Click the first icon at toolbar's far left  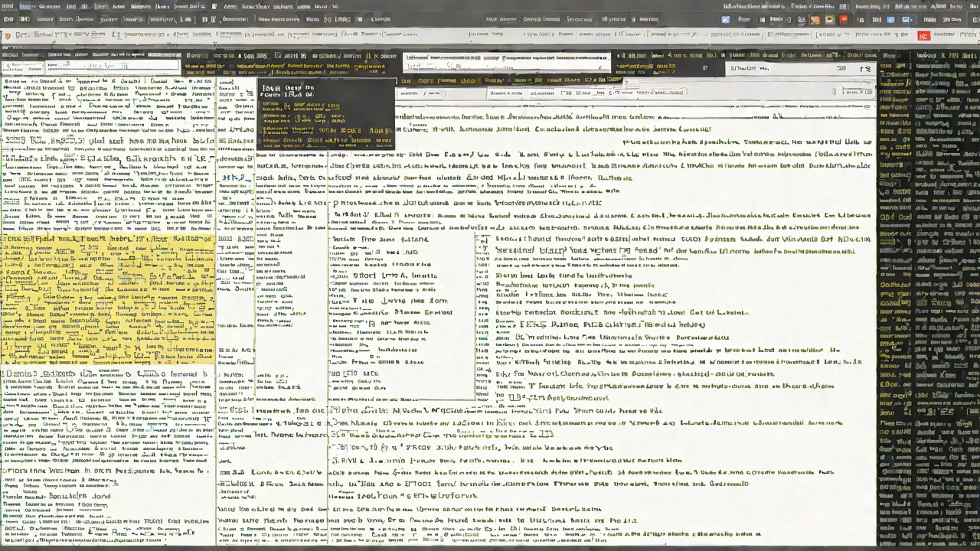click(8, 20)
